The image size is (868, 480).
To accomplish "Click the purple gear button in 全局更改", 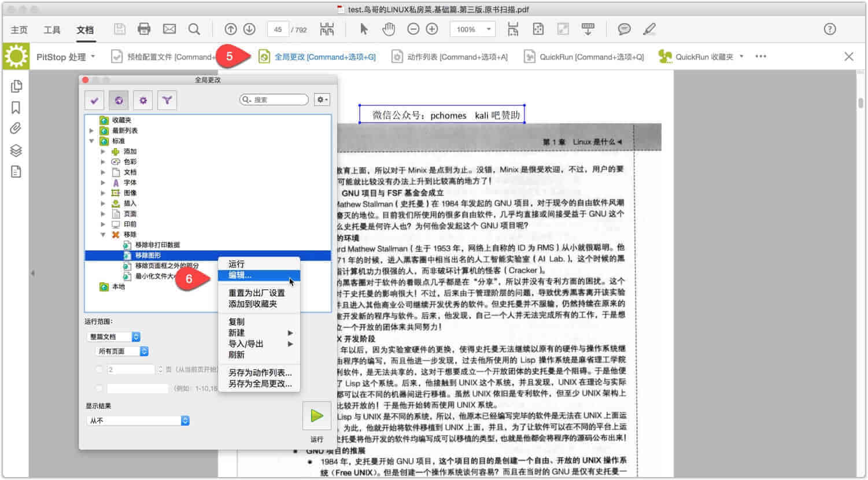I will click(143, 100).
